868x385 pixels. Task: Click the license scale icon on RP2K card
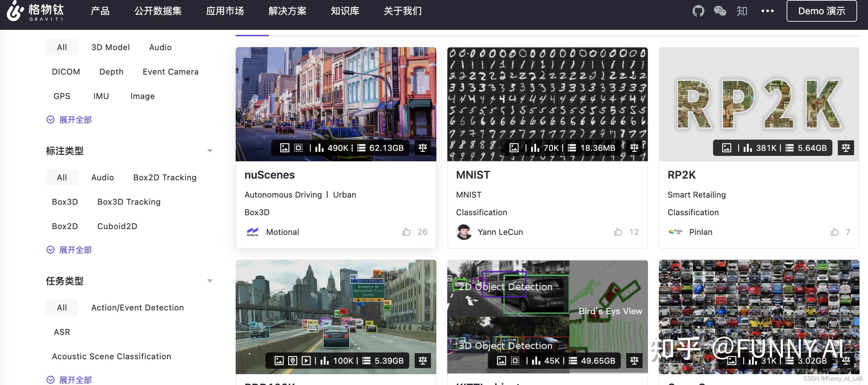pos(846,148)
